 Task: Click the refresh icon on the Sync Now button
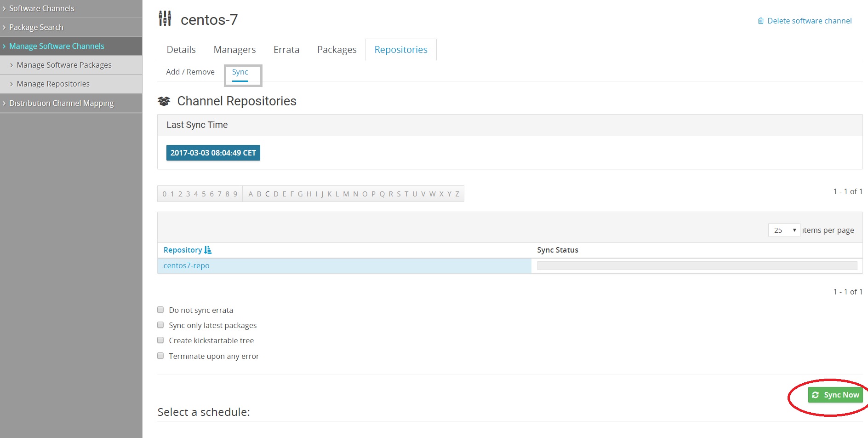(x=816, y=395)
